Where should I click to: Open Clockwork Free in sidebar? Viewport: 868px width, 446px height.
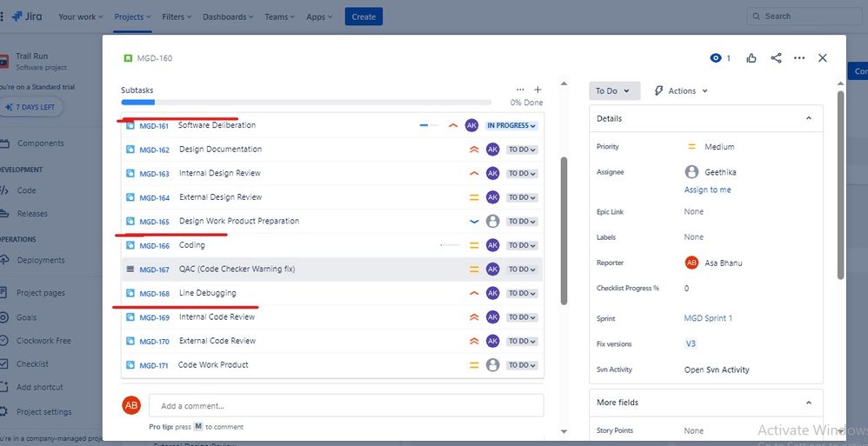[x=43, y=341]
